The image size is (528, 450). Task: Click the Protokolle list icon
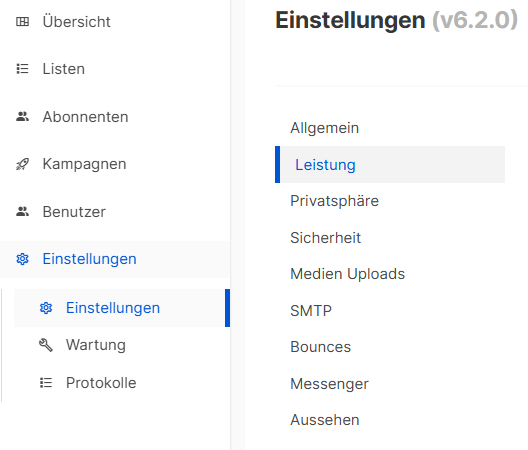[46, 383]
